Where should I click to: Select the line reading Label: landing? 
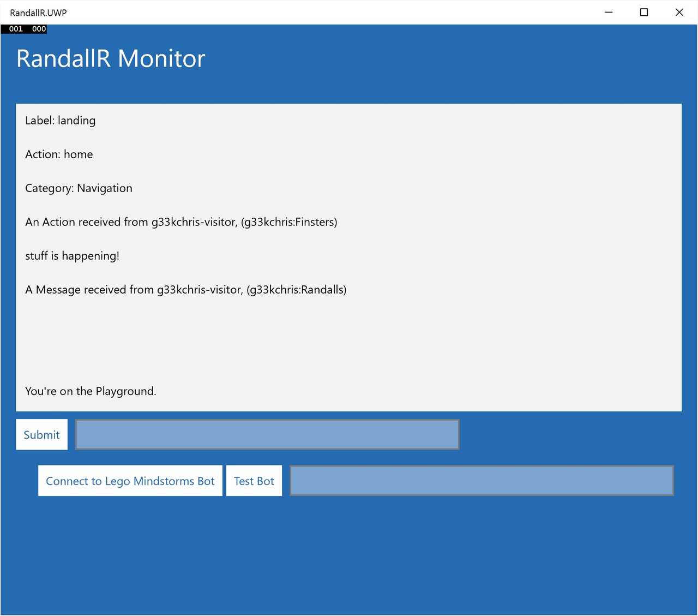click(x=60, y=120)
